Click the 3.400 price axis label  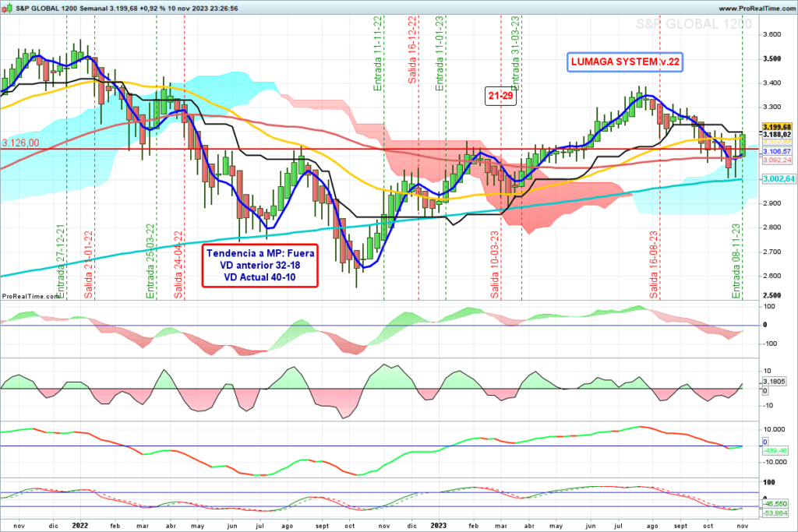(772, 83)
